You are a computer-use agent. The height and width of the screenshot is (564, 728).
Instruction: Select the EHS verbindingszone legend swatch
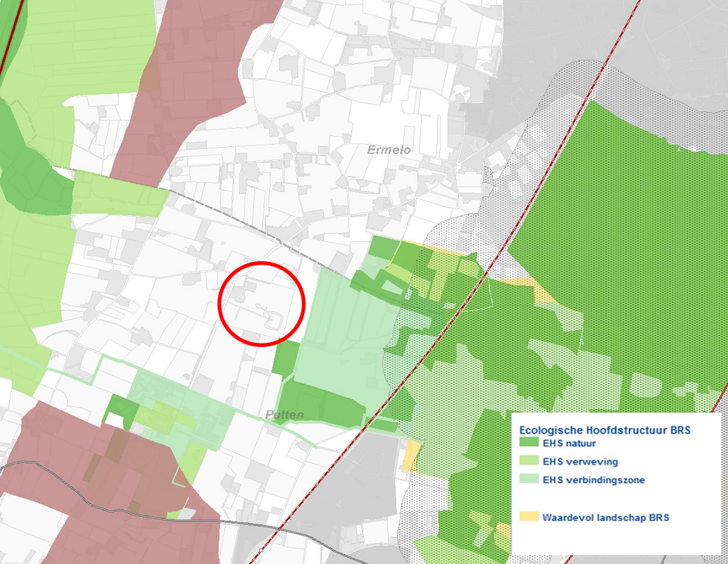528,480
